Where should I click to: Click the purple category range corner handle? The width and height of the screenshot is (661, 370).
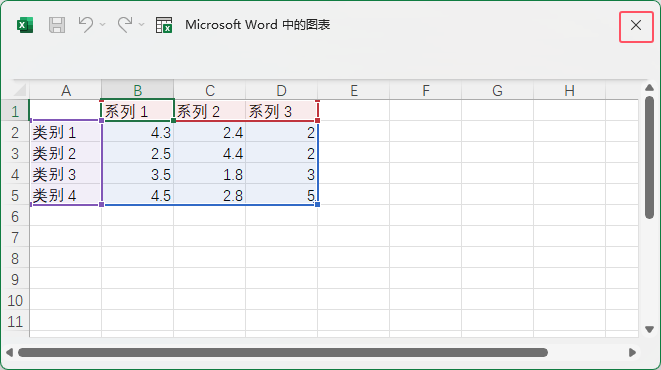[102, 204]
